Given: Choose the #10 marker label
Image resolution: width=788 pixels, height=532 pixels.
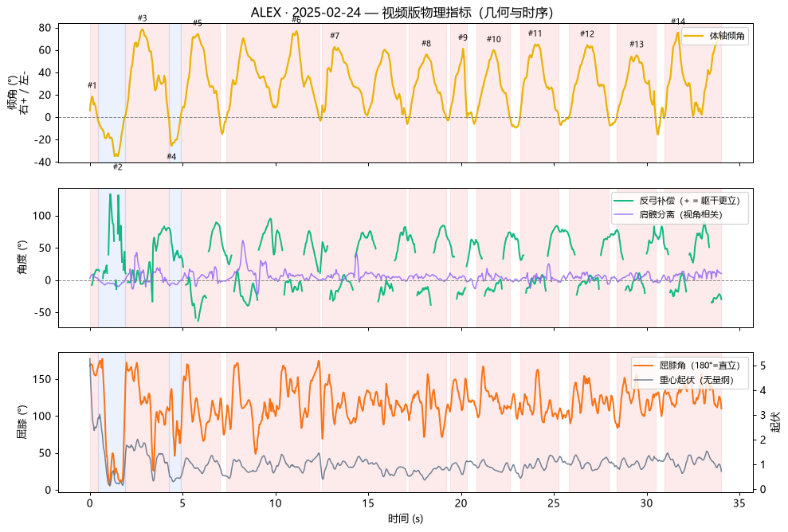Looking at the screenshot, I should [493, 39].
